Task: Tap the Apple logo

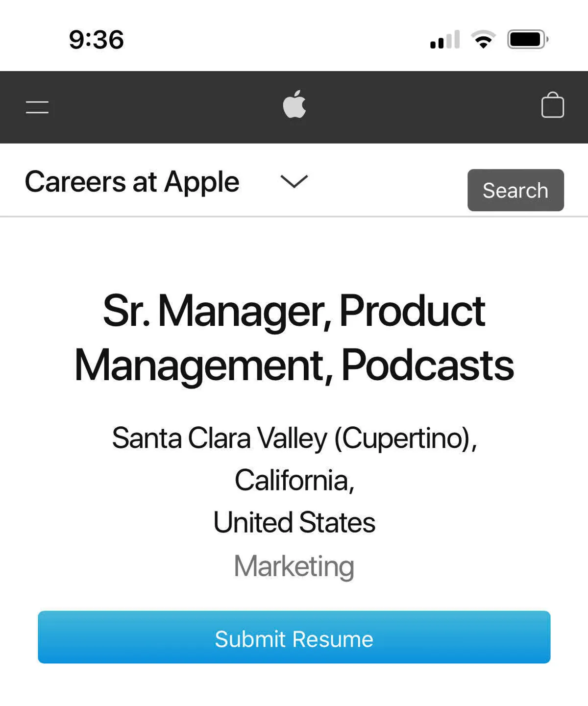Action: (x=294, y=105)
